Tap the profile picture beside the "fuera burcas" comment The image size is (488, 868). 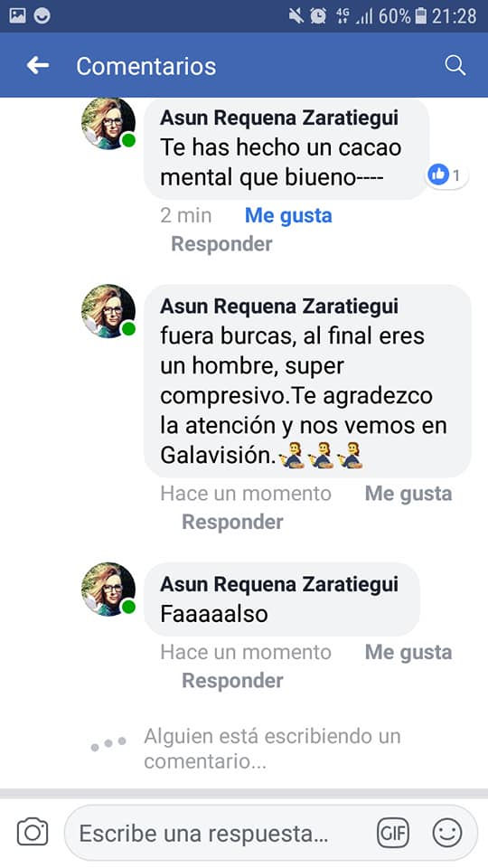tap(108, 311)
